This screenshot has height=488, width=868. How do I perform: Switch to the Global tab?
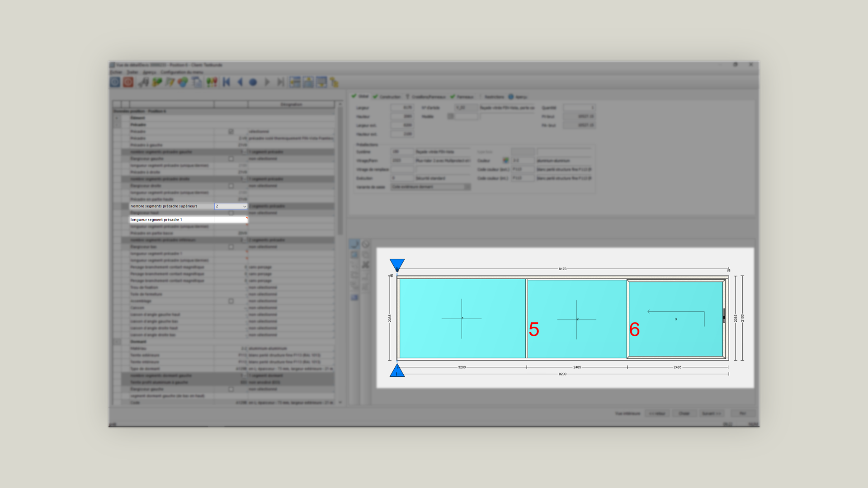pos(360,96)
